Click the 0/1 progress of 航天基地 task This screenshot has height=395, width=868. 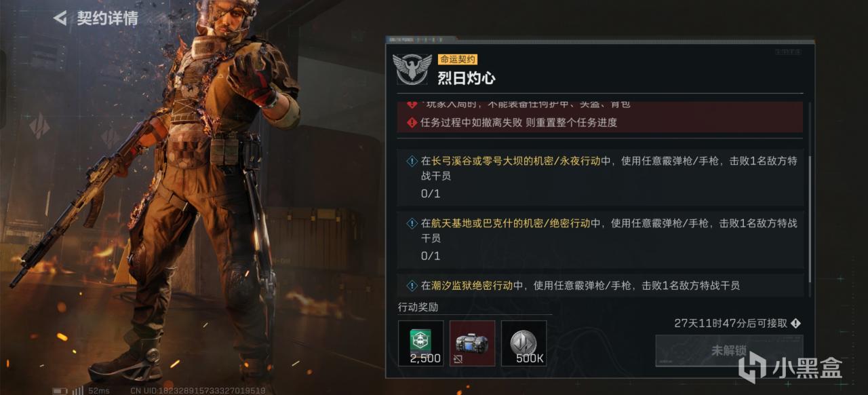tap(431, 256)
